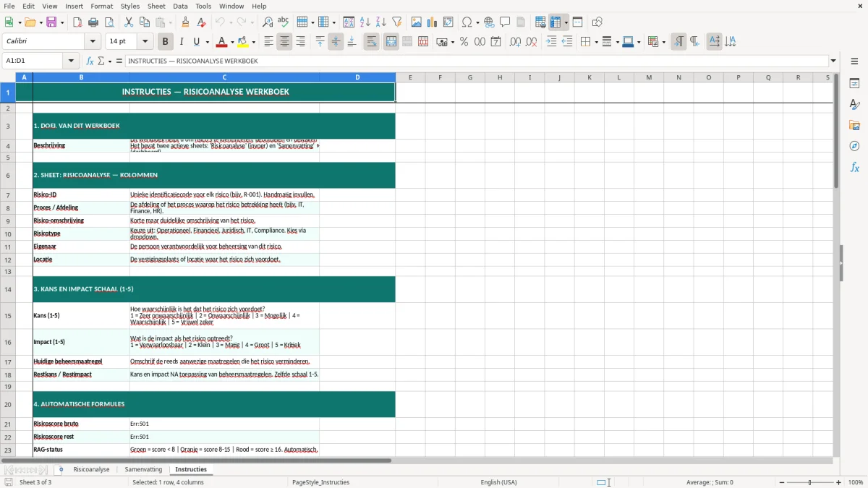Click the Sort Ascending icon

point(365,22)
